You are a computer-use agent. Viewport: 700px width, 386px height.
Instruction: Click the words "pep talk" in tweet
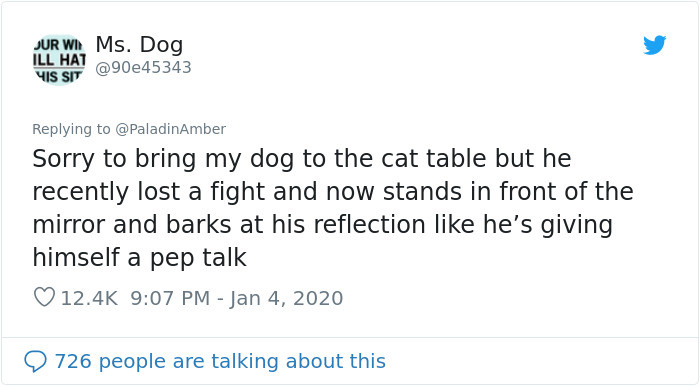[198, 258]
